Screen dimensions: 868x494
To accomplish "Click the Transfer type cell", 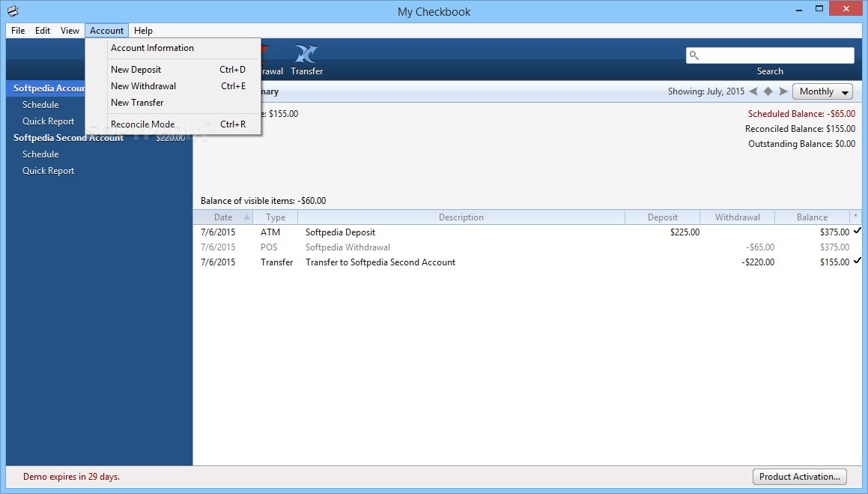I will point(277,262).
